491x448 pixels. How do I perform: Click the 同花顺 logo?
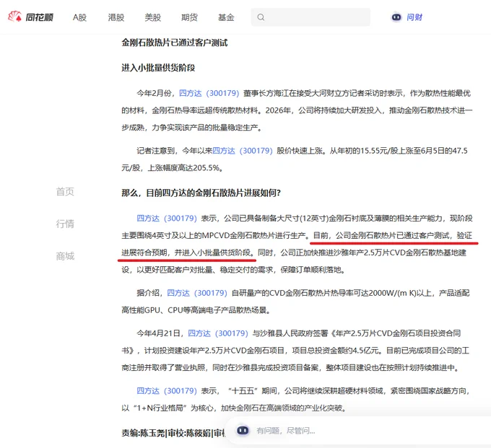[30, 17]
